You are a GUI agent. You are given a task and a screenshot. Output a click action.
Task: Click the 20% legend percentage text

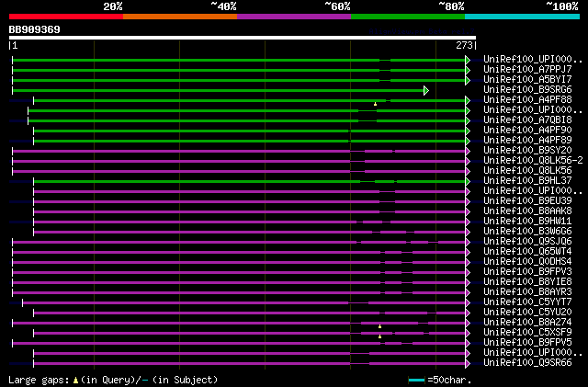(x=113, y=6)
